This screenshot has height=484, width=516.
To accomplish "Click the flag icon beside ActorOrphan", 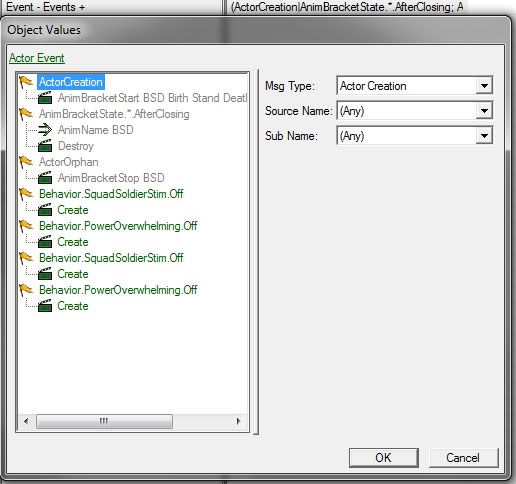I will (26, 162).
